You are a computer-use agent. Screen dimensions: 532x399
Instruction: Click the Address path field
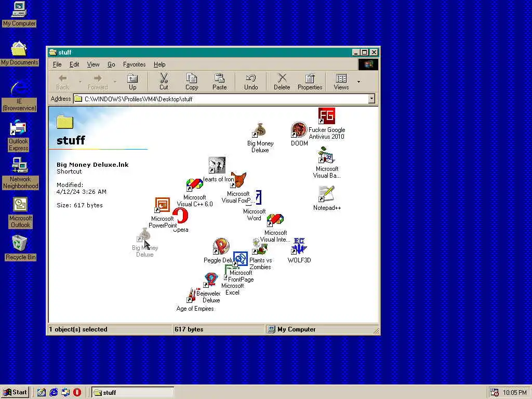221,99
